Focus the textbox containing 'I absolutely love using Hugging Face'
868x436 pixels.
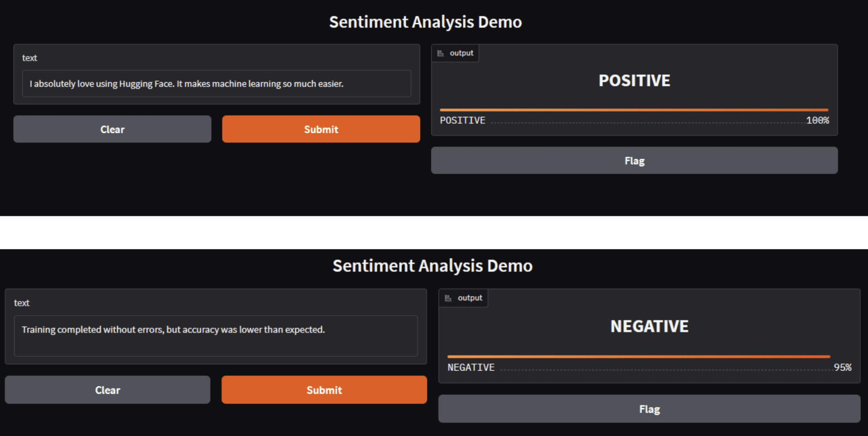pos(216,84)
